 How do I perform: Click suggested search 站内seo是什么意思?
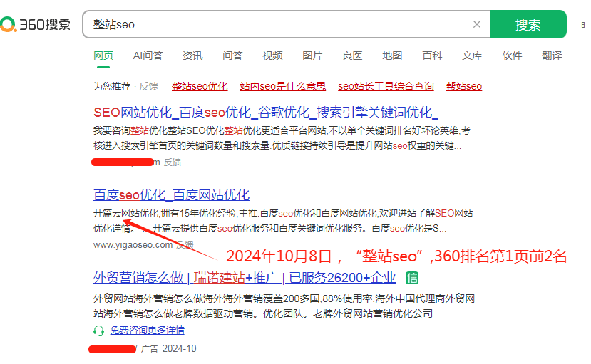(x=283, y=87)
